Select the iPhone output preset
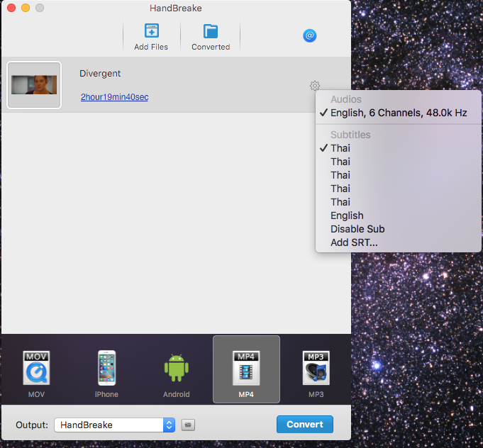The image size is (483, 448). [106, 373]
